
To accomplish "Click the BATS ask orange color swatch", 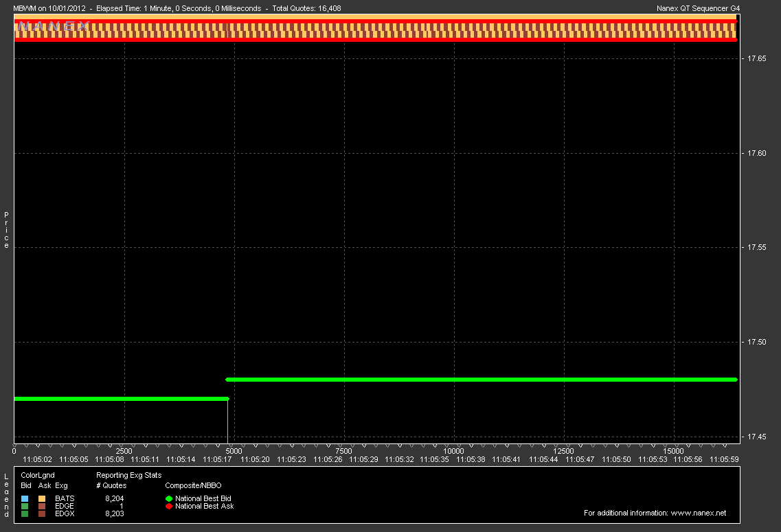I will point(42,498).
